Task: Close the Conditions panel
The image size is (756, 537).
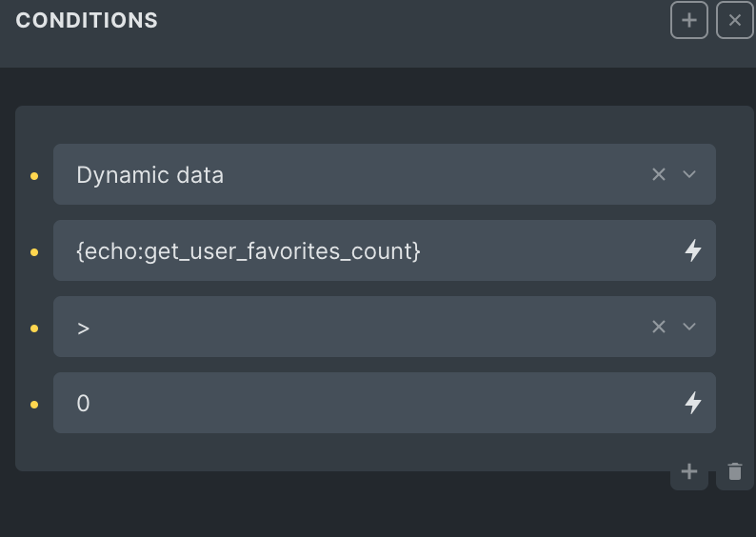Action: (x=734, y=20)
